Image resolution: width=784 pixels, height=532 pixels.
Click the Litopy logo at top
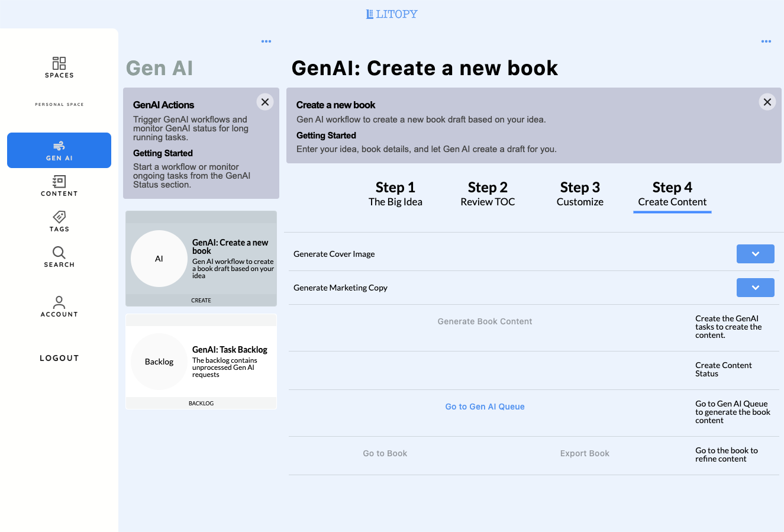coord(392,14)
